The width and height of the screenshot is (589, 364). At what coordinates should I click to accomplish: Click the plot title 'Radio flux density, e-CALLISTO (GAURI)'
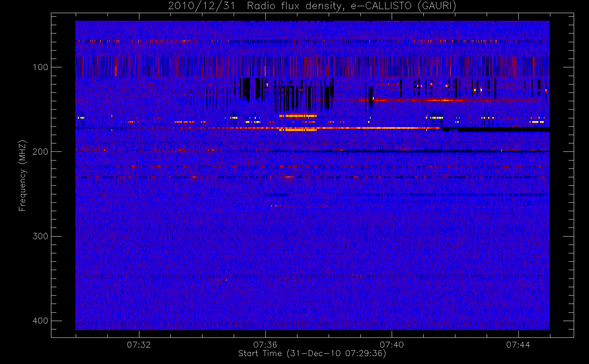point(351,6)
